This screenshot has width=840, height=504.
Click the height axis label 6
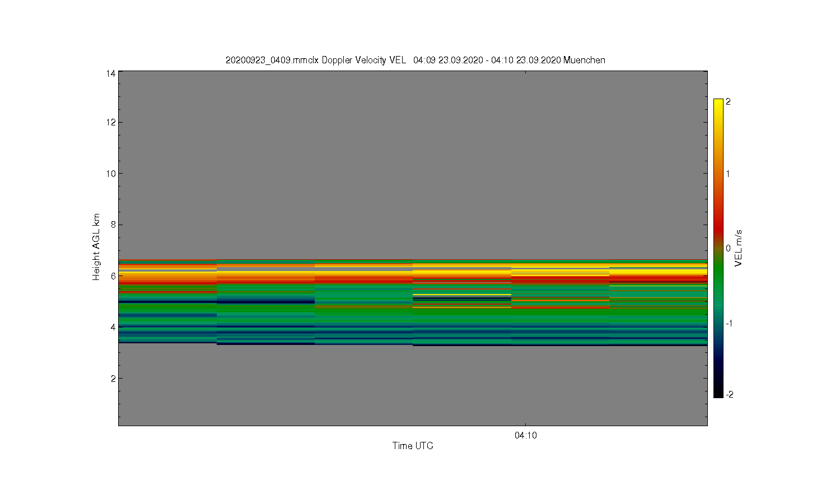tap(113, 276)
